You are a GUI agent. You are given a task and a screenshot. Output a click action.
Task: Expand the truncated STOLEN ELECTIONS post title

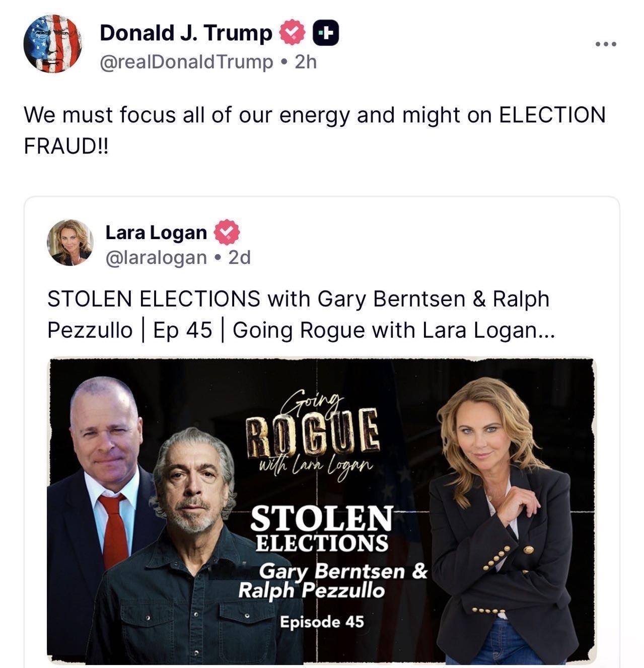pos(301,315)
